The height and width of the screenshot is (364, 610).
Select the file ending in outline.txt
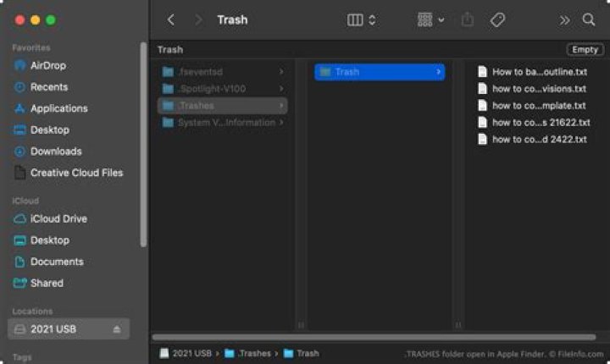pos(539,72)
